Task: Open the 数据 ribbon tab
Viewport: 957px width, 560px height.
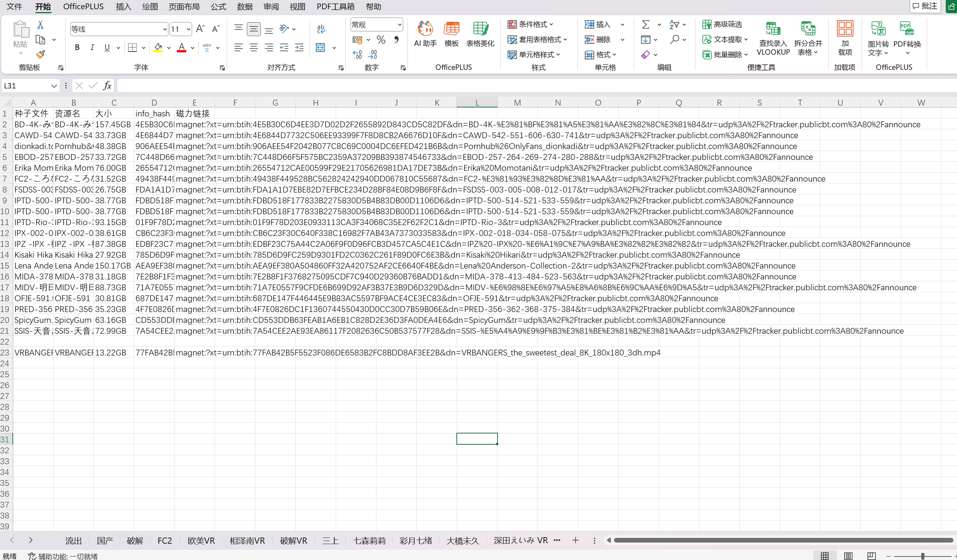Action: 244,7
